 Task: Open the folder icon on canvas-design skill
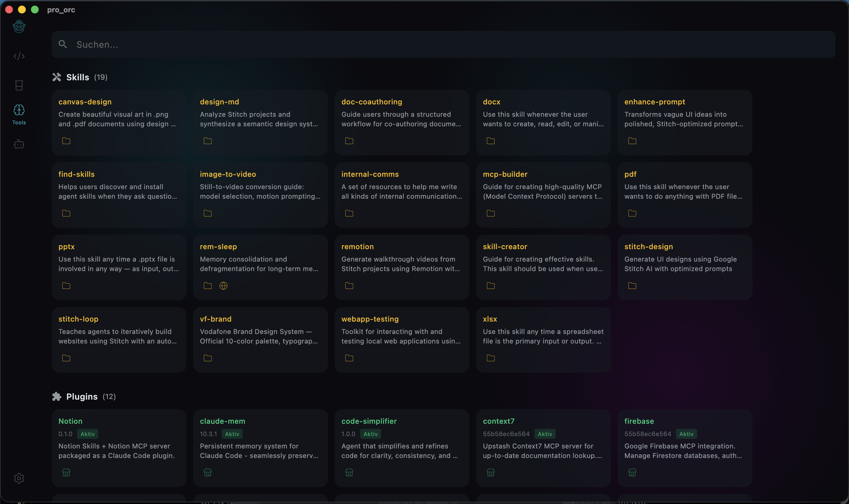[66, 141]
